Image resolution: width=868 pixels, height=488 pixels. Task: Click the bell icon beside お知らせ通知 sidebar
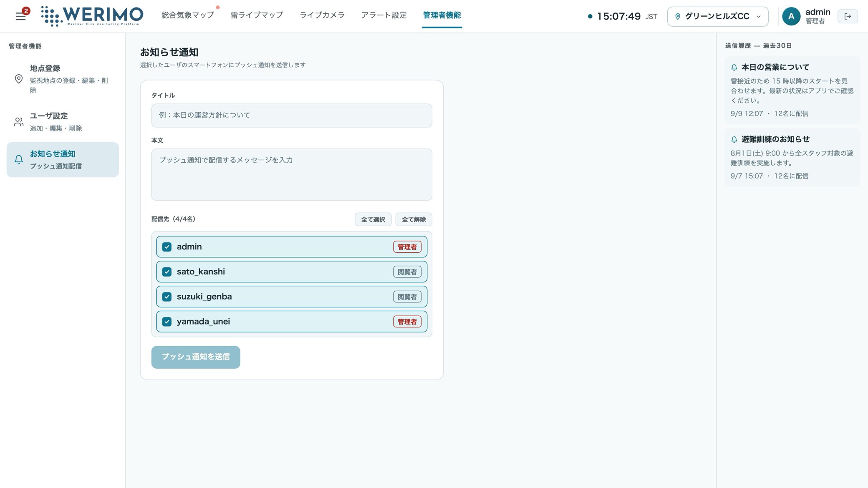click(x=19, y=160)
